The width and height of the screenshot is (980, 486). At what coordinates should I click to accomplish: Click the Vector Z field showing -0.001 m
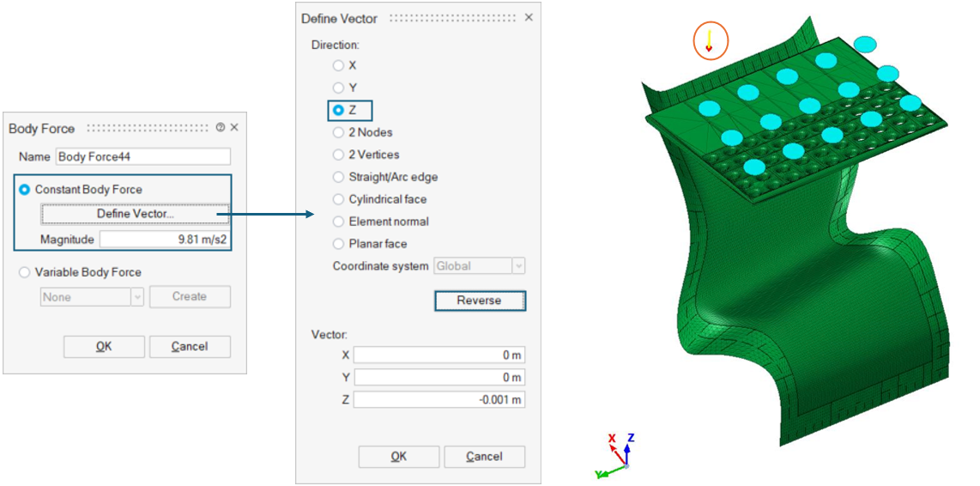(439, 399)
